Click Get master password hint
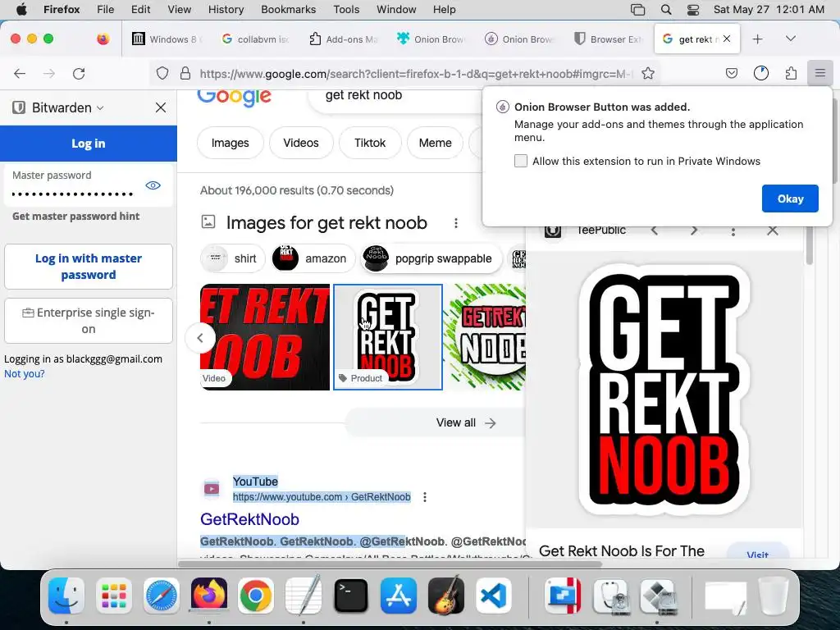The height and width of the screenshot is (630, 840). coord(75,216)
